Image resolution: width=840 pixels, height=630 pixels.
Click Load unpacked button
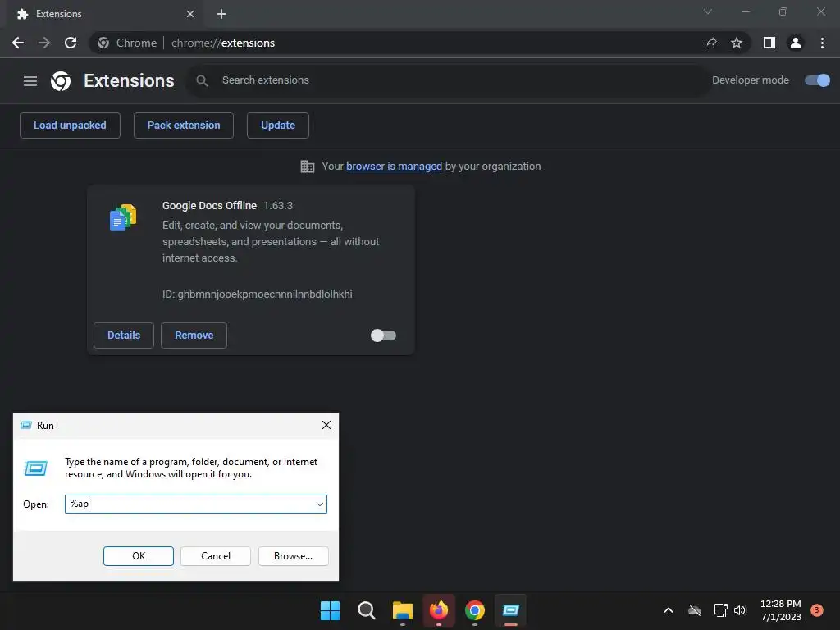coord(70,126)
